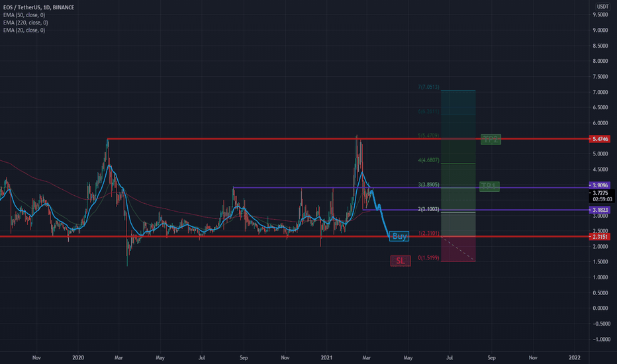Click the 02:59:03 countdown timer
This screenshot has height=364, width=617.
point(602,199)
